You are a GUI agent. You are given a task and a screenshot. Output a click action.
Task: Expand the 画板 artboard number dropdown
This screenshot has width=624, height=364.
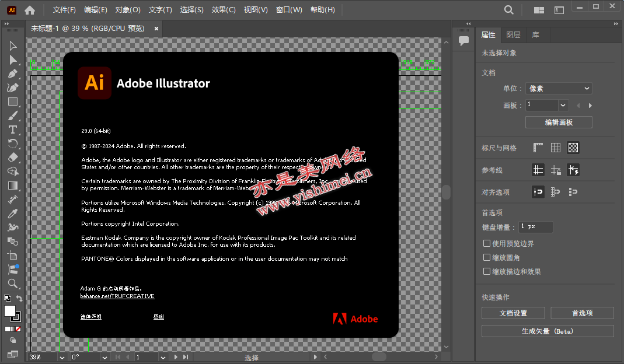click(563, 106)
